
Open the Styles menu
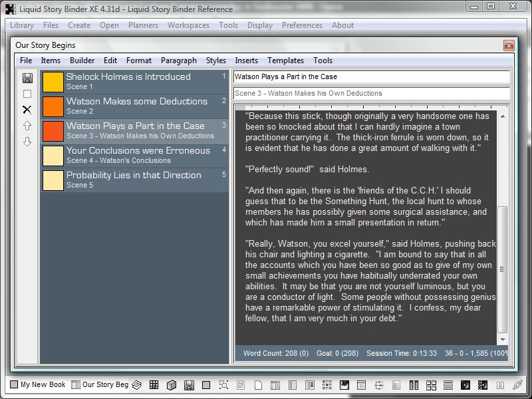coord(215,61)
